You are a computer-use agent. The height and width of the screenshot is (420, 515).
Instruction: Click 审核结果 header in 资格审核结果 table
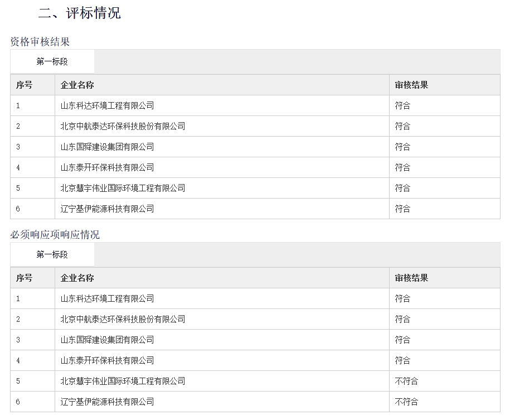411,85
